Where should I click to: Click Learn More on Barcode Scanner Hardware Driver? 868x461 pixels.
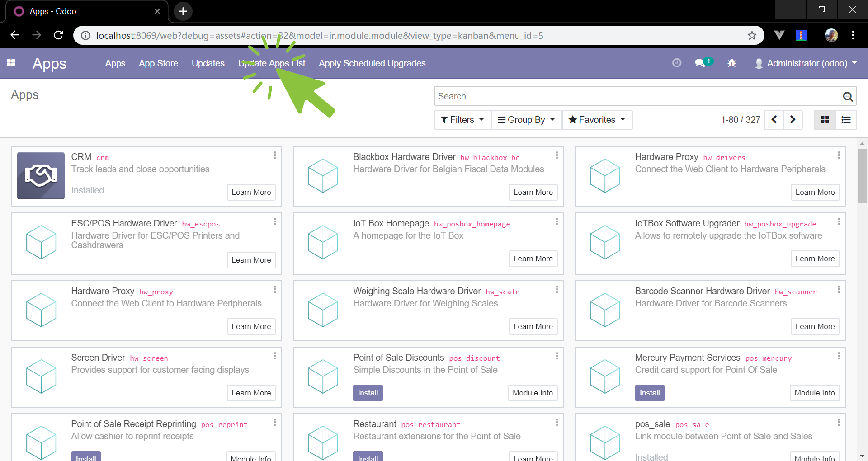point(815,326)
